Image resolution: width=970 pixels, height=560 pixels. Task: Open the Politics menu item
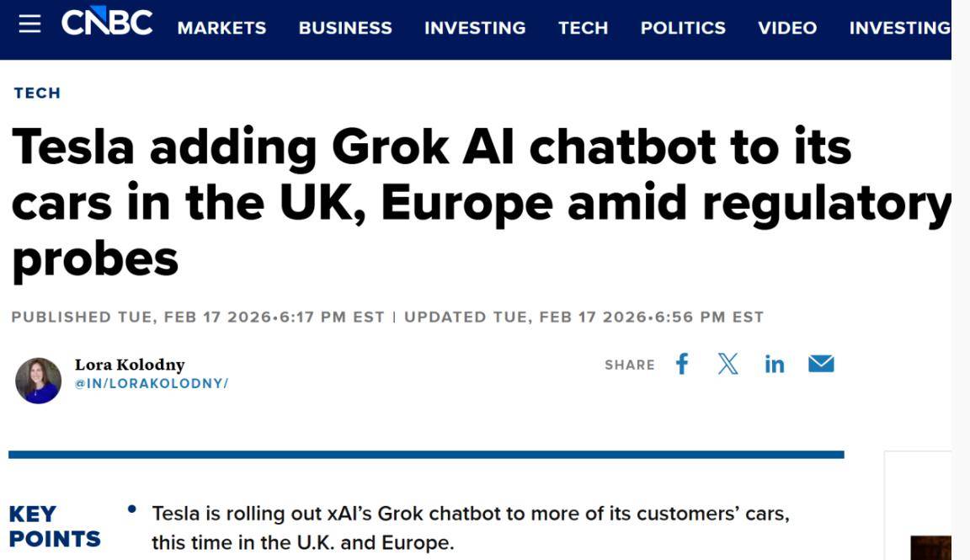click(683, 28)
